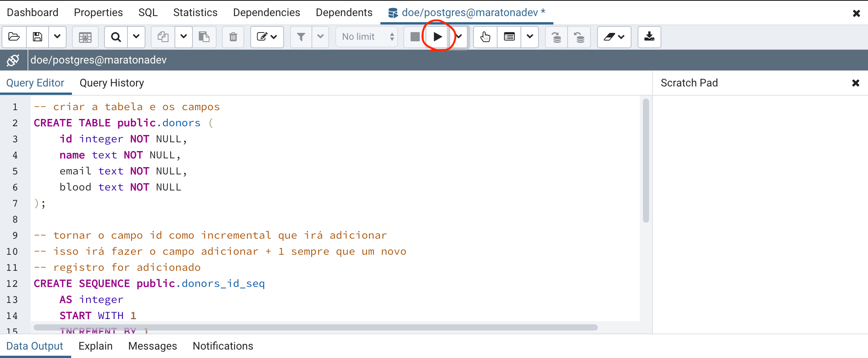Click the Open File folder icon
This screenshot has height=358, width=868.
point(14,37)
